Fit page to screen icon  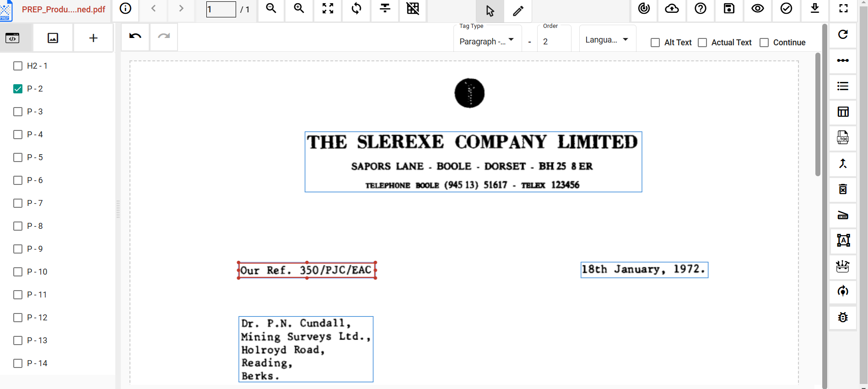(x=328, y=9)
